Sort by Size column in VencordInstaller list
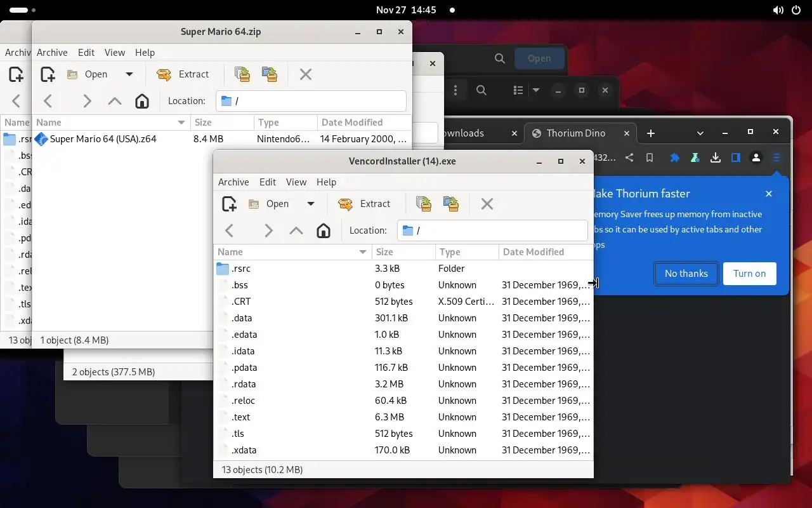Image resolution: width=812 pixels, height=508 pixels. click(403, 252)
